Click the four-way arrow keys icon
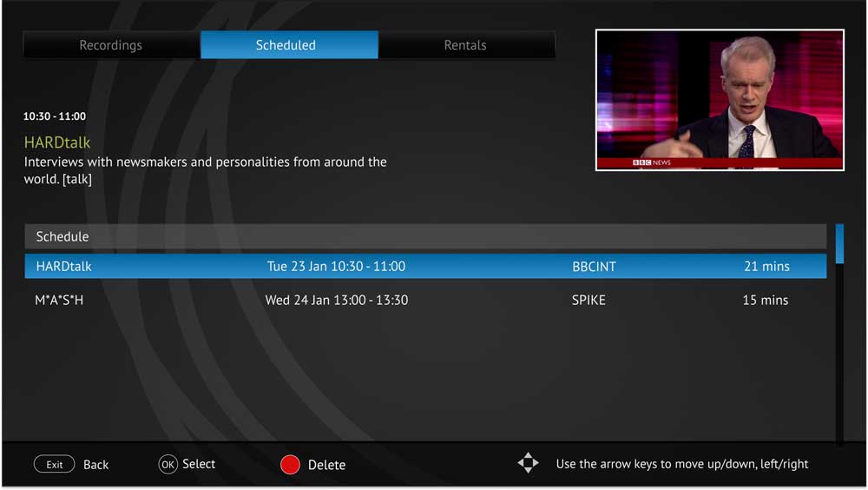This screenshot has height=490, width=868. [x=528, y=463]
